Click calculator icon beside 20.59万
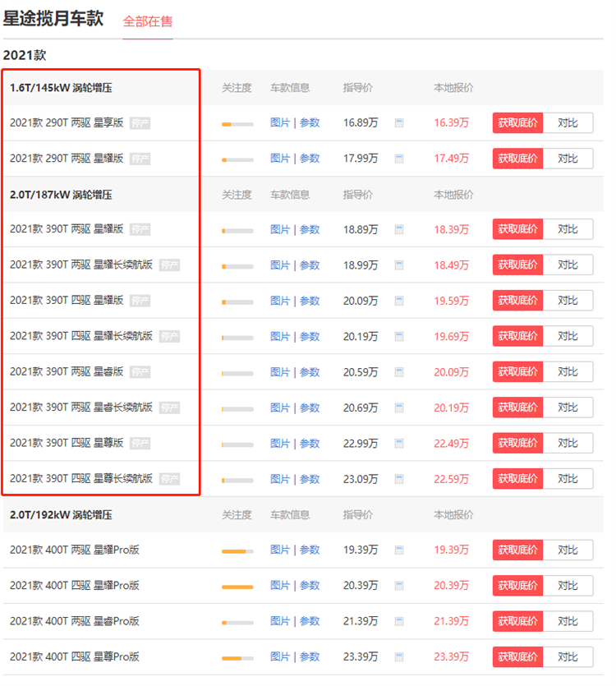The height and width of the screenshot is (686, 616). (399, 372)
